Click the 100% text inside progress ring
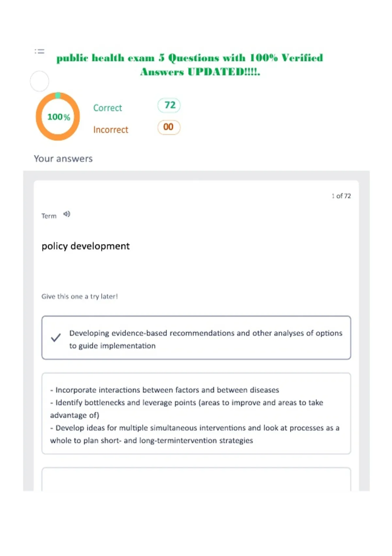392x556 pixels. tap(58, 117)
